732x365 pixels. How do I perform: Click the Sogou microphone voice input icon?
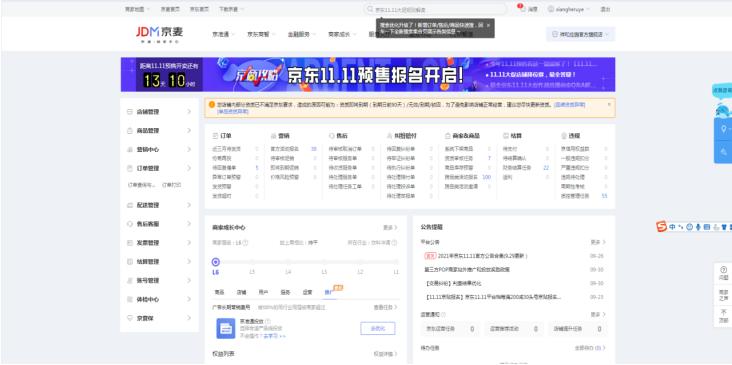pyautogui.click(x=698, y=227)
